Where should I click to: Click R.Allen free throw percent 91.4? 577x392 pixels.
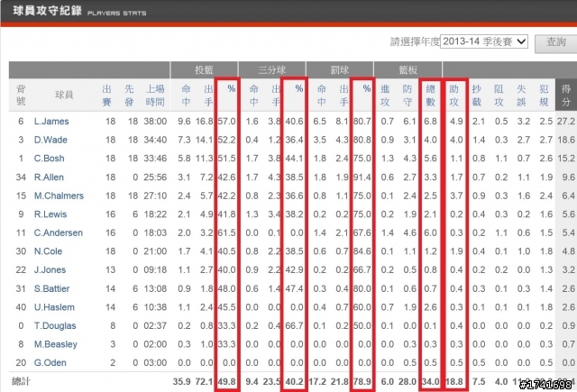[x=362, y=178]
